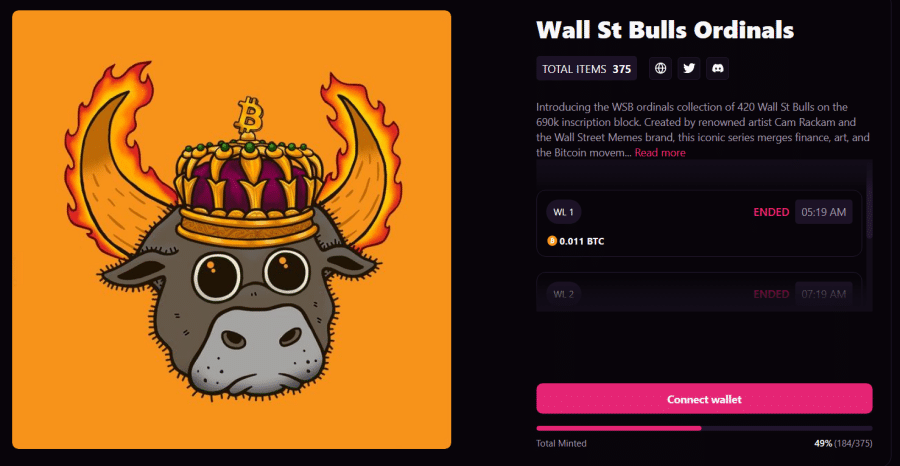Click the Connect wallet button
The width and height of the screenshot is (900, 466).
point(704,399)
